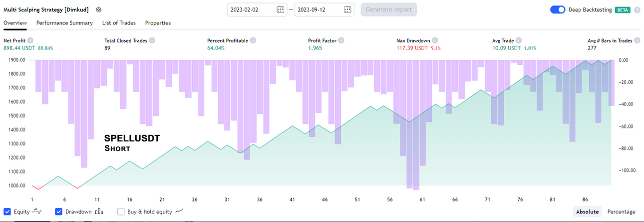The image size is (644, 222).
Task: Click the Generate report button
Action: pos(389,9)
